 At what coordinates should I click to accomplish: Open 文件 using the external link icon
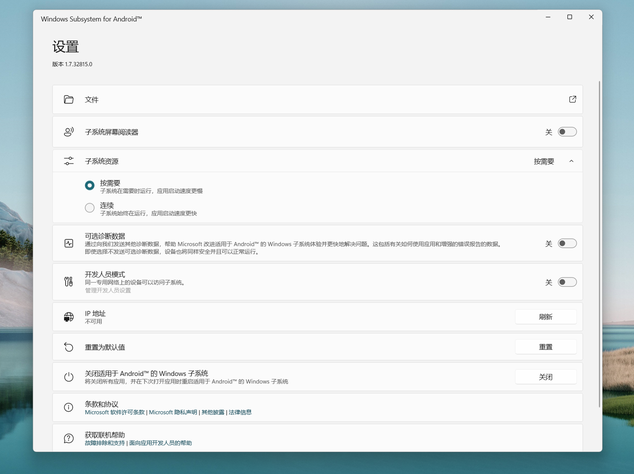[x=572, y=100]
